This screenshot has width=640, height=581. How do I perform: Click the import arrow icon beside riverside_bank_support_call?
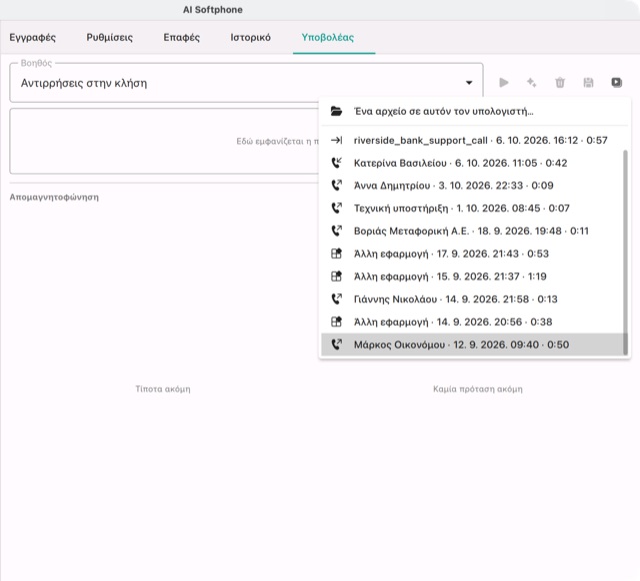(x=336, y=140)
